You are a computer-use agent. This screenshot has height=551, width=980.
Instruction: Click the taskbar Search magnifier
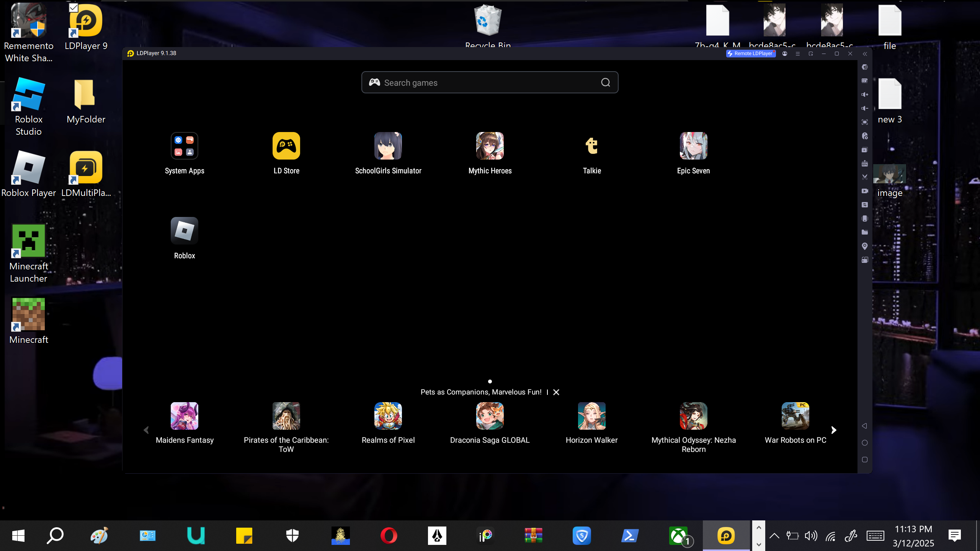(55, 536)
